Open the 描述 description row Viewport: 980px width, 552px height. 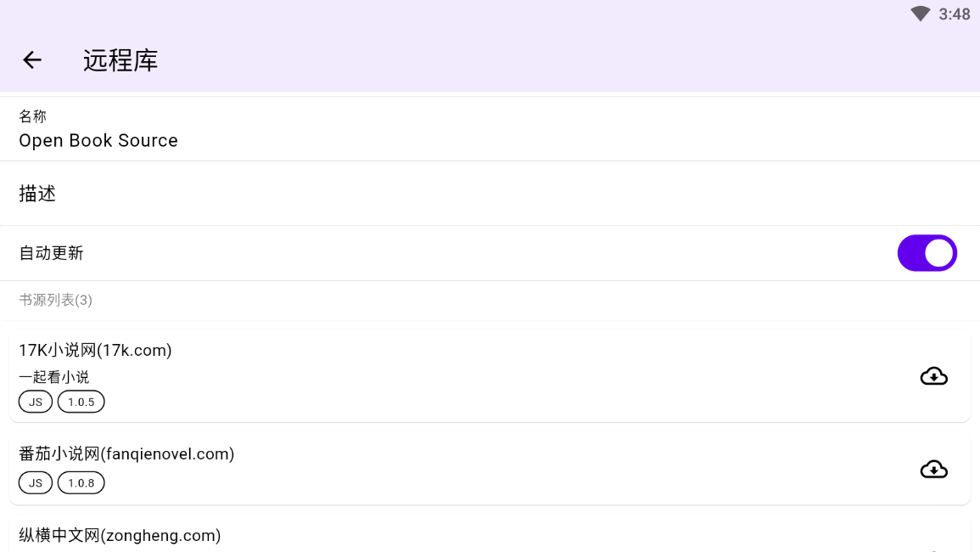click(x=37, y=194)
